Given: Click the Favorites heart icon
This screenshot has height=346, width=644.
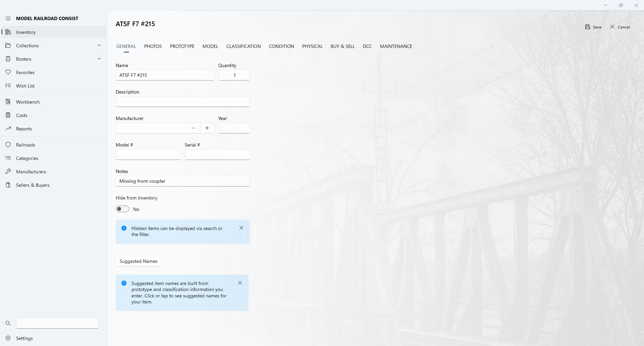Looking at the screenshot, I should pos(8,72).
